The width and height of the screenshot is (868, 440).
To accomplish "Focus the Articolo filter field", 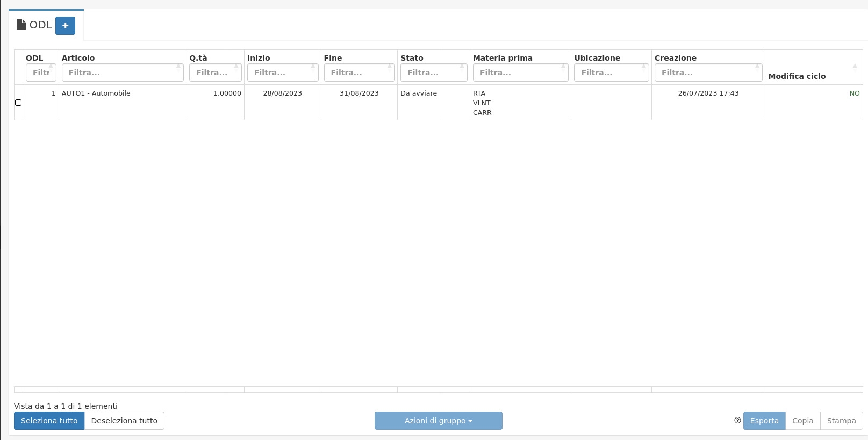I will [122, 73].
